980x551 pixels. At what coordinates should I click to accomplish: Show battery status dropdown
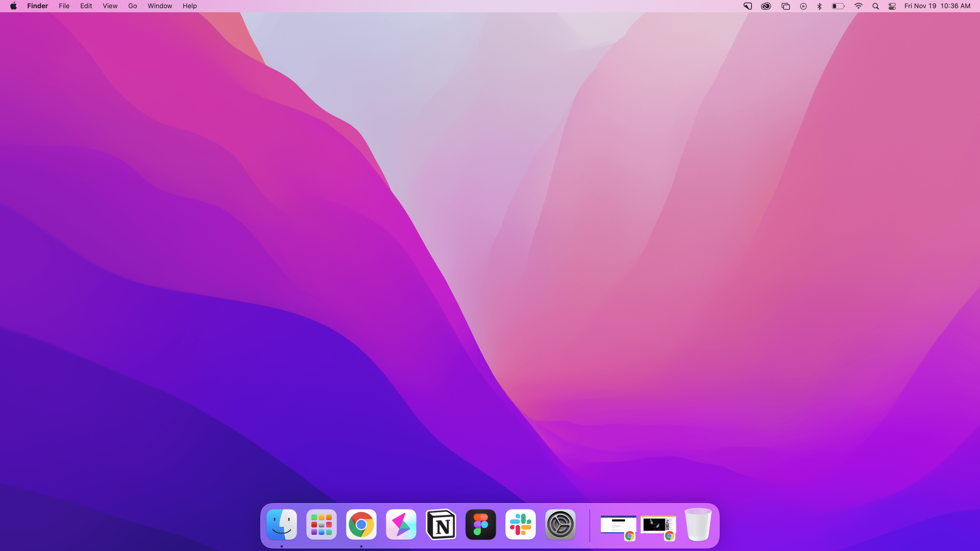tap(838, 6)
